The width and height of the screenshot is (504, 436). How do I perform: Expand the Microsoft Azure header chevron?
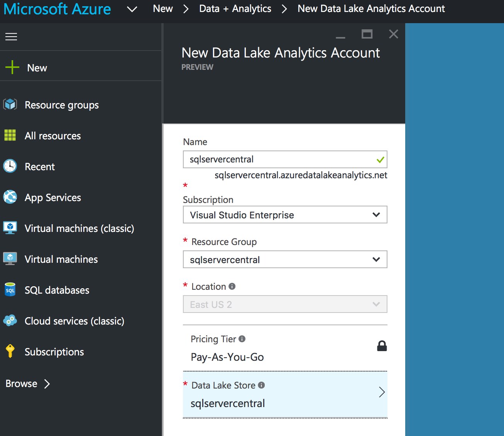(132, 9)
